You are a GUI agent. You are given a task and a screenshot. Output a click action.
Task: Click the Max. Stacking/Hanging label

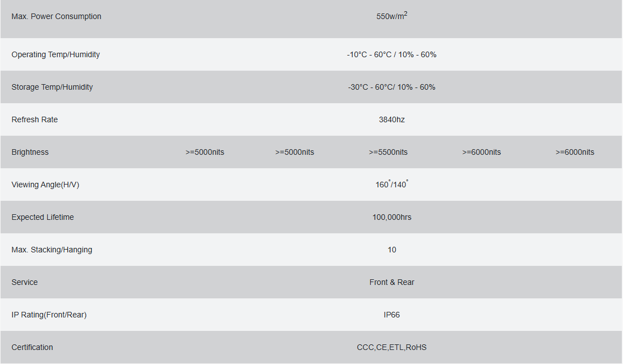point(52,250)
